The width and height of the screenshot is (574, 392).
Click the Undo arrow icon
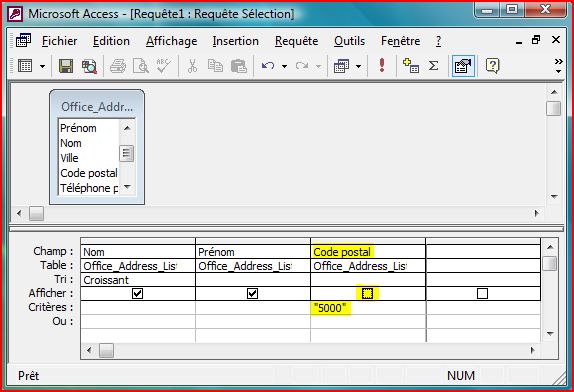tap(268, 66)
